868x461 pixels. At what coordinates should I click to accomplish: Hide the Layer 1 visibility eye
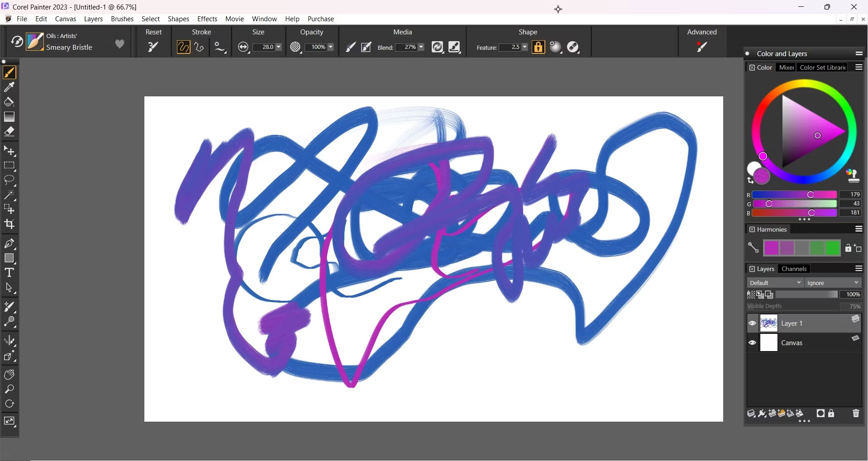point(752,323)
